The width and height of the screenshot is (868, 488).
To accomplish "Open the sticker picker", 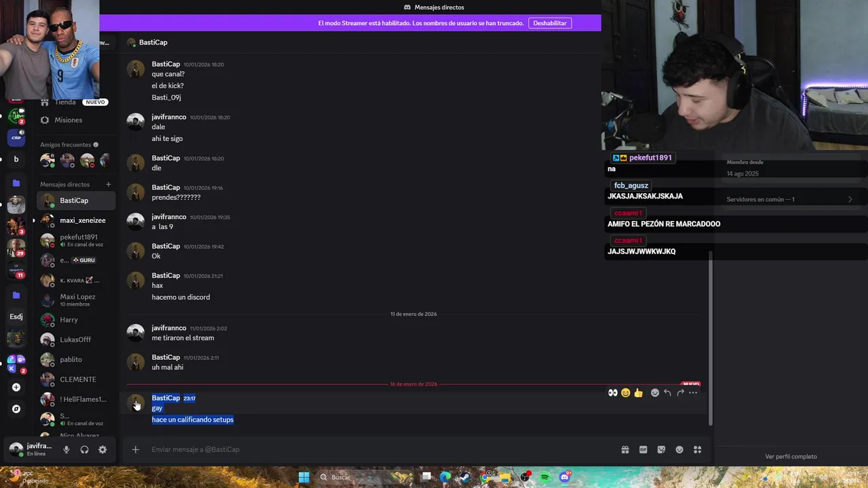I will (661, 449).
